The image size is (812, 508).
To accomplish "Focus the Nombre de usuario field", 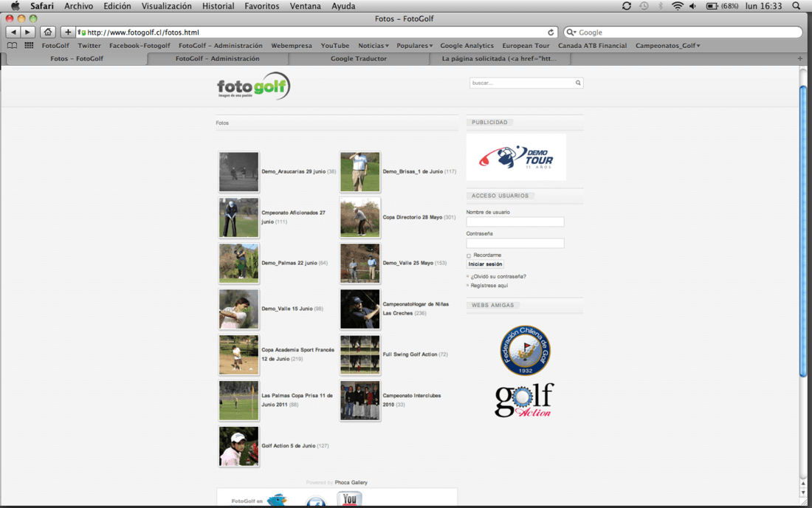I will 515,222.
